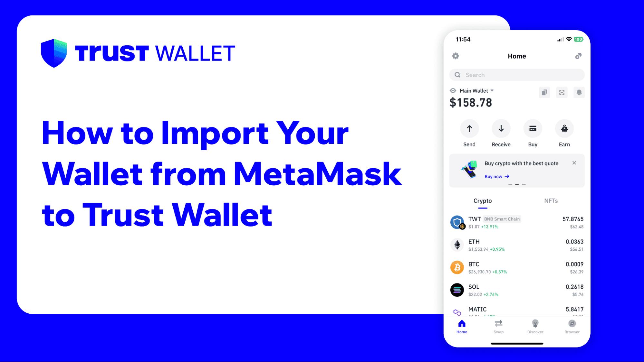This screenshot has width=644, height=362.
Task: Tap the Settings gear icon
Action: point(456,56)
